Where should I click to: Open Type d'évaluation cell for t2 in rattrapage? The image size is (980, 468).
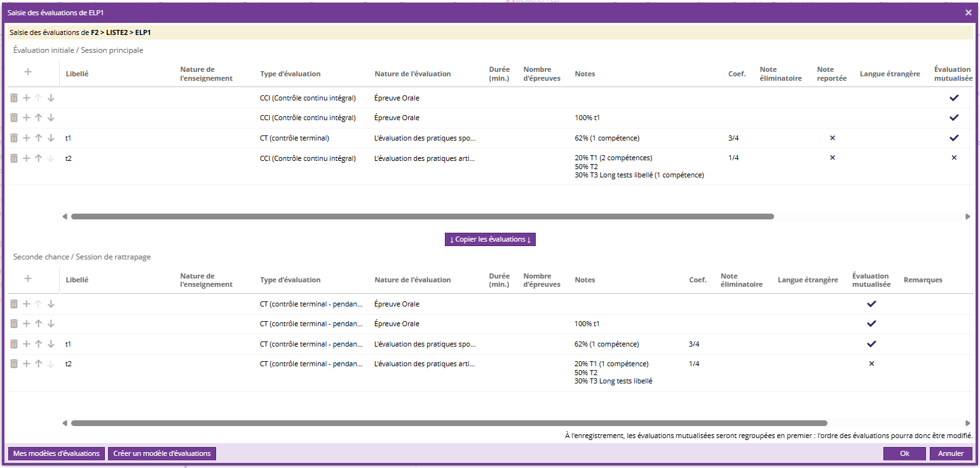311,364
